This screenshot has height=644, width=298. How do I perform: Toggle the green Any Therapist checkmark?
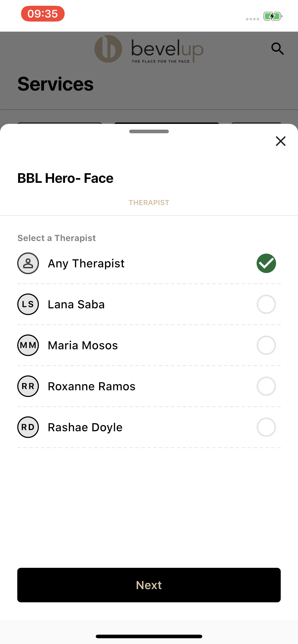(x=266, y=263)
